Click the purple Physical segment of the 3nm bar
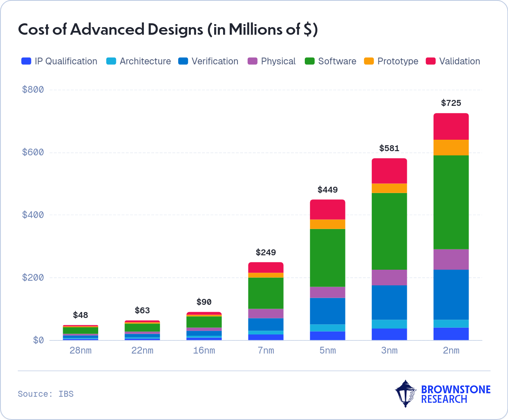 (x=389, y=277)
